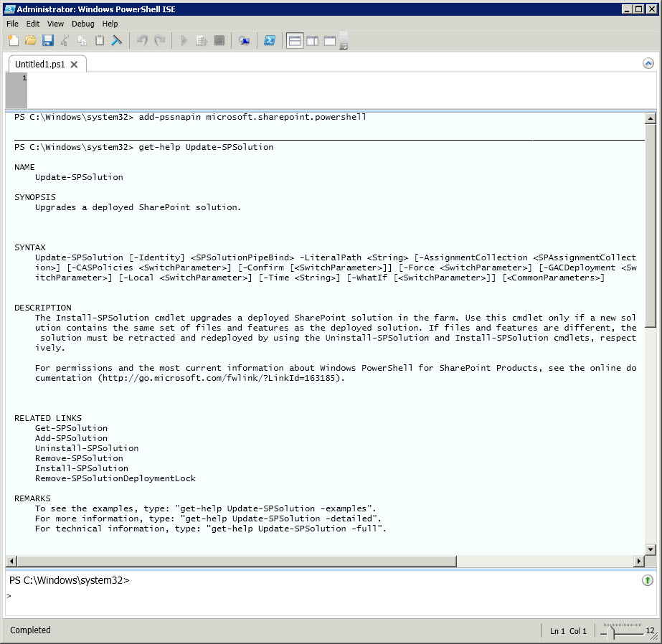Select the Untitled1.ps1 tab
Image resolution: width=662 pixels, height=644 pixels.
point(39,64)
